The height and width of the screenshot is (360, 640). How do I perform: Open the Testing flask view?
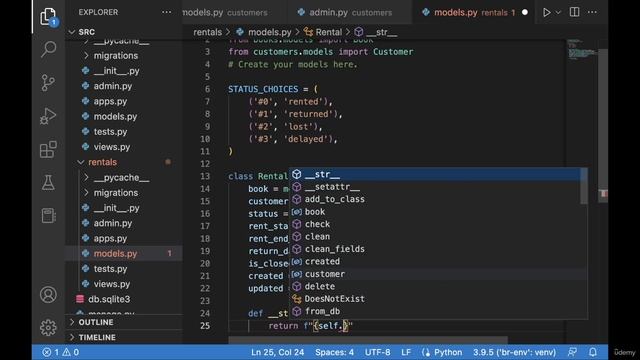(x=48, y=182)
